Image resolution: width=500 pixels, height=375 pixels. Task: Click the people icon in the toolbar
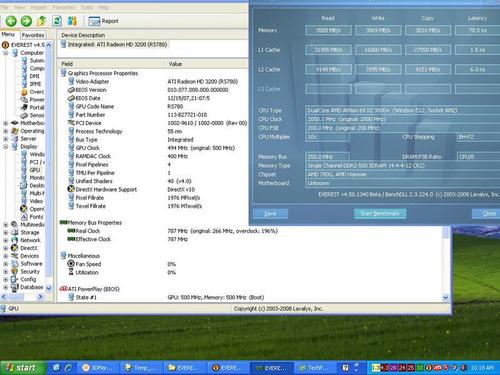pos(72,21)
